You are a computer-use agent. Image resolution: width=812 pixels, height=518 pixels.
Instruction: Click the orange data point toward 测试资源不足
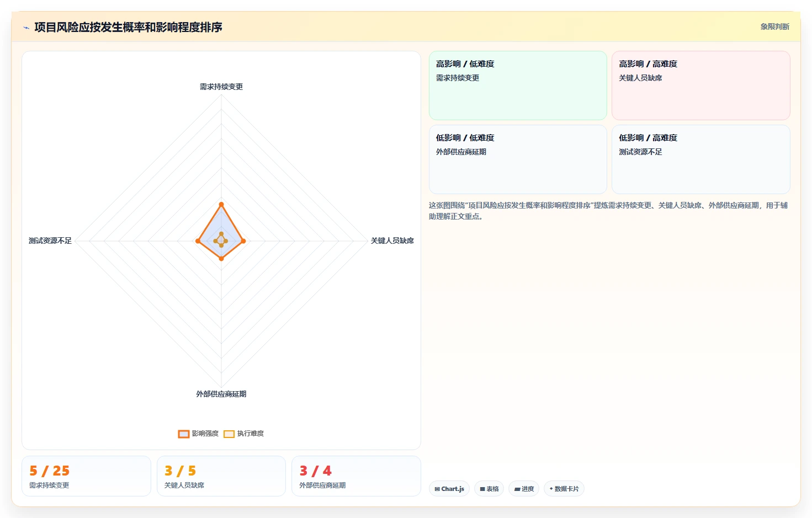[x=198, y=241]
